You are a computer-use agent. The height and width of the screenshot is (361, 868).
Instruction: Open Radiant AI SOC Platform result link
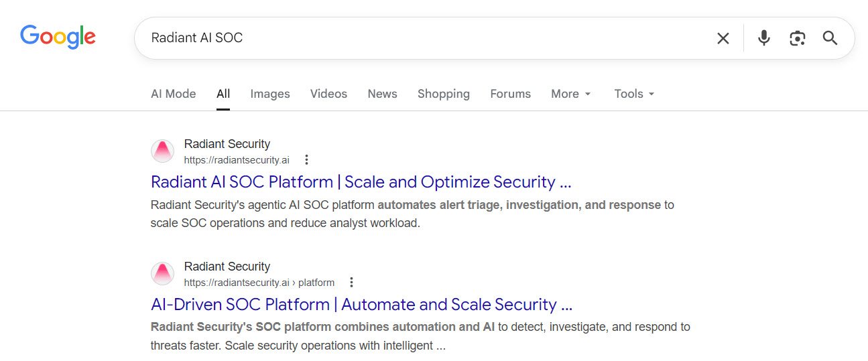[x=361, y=182]
